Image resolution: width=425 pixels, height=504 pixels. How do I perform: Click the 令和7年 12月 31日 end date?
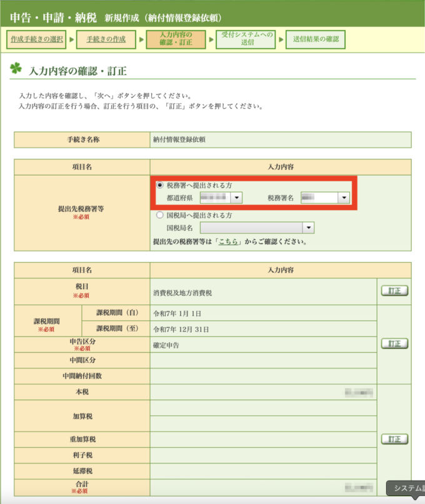(x=181, y=330)
